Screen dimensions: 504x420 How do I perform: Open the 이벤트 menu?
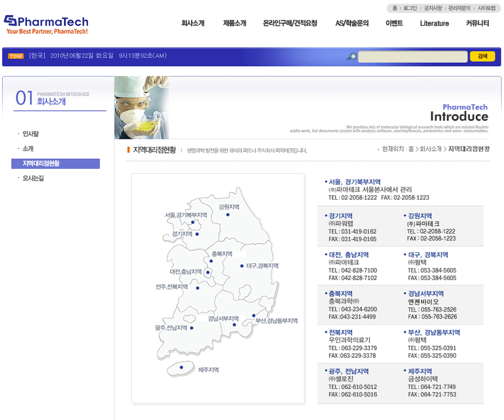(394, 23)
